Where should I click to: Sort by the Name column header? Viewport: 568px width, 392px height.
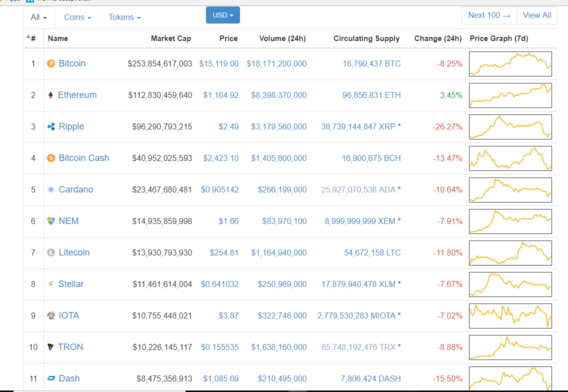point(58,38)
